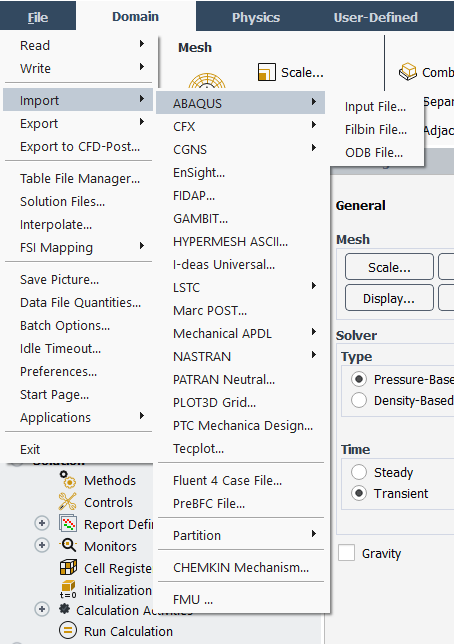Choose Steady time option
This screenshot has height=644, width=454.
pyautogui.click(x=359, y=472)
